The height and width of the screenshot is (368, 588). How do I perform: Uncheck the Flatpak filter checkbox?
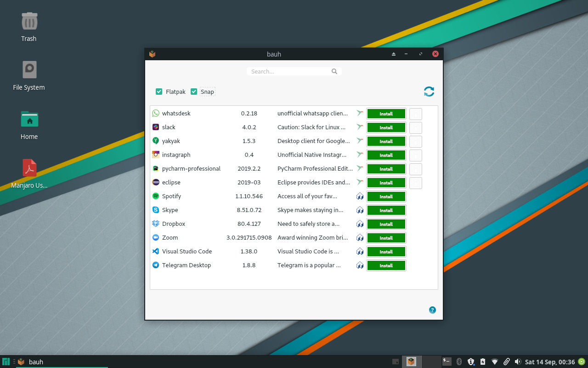click(x=159, y=92)
